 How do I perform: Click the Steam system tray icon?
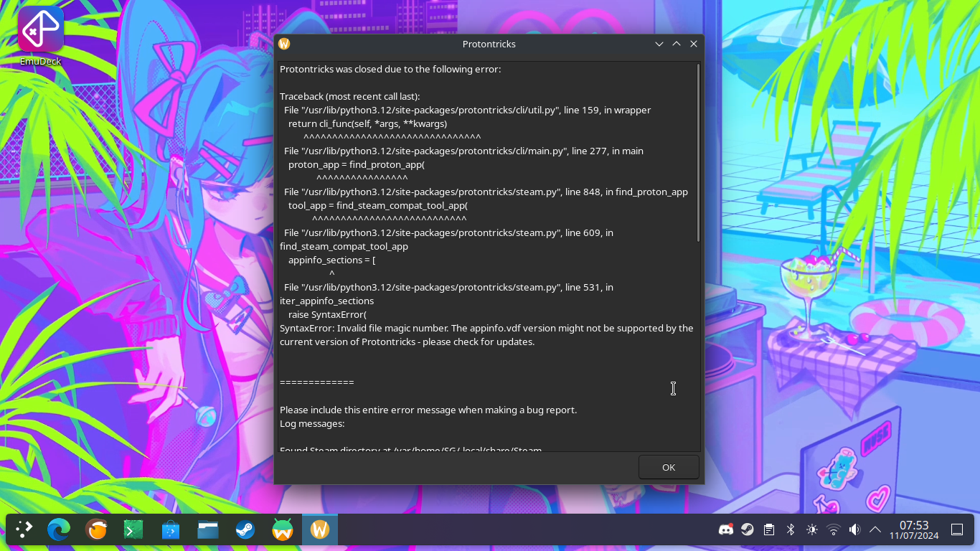point(748,530)
